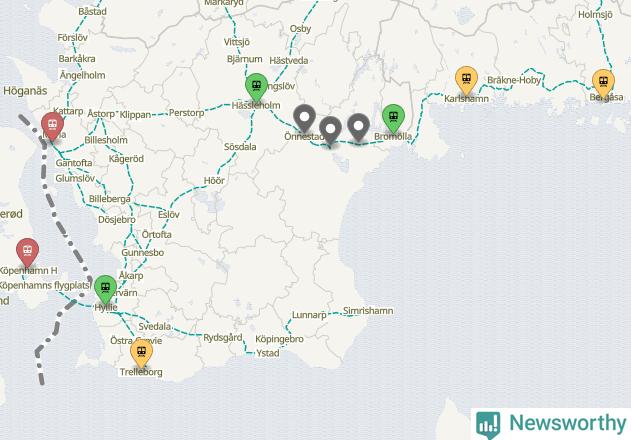Click the Eslöv station label

169,215
